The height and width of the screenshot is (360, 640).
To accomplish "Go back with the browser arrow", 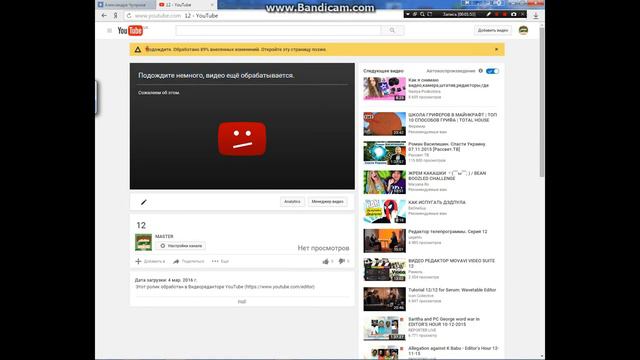I will (x=104, y=16).
